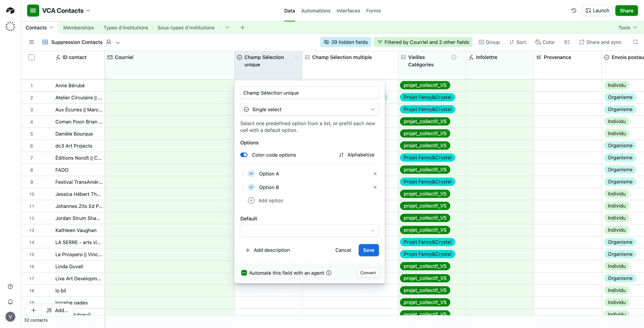Open base history clock icon
The height and width of the screenshot is (328, 644).
574,11
